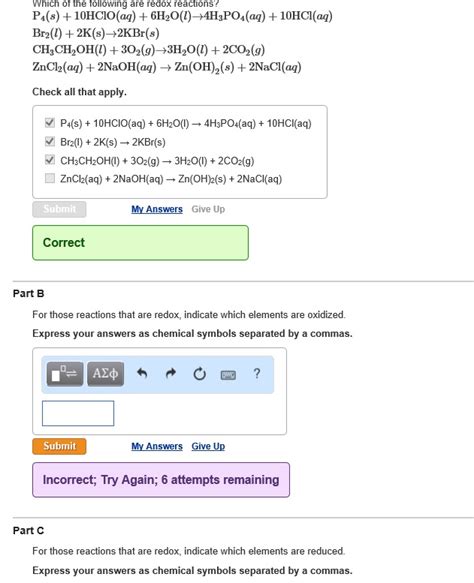Open My Answers link for Part B
Screen dimensions: 474x583
pyautogui.click(x=157, y=446)
